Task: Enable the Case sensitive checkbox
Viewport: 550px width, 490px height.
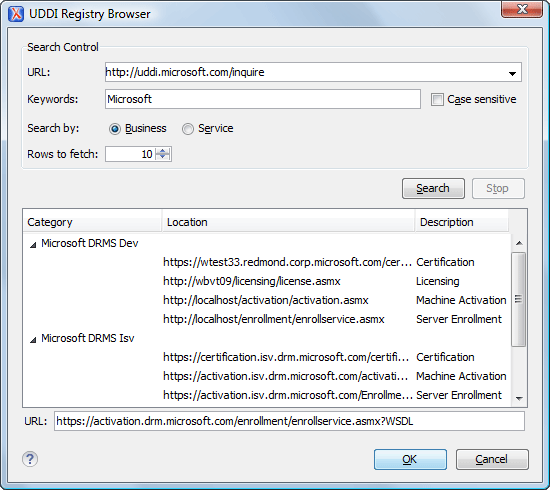Action: tap(437, 99)
